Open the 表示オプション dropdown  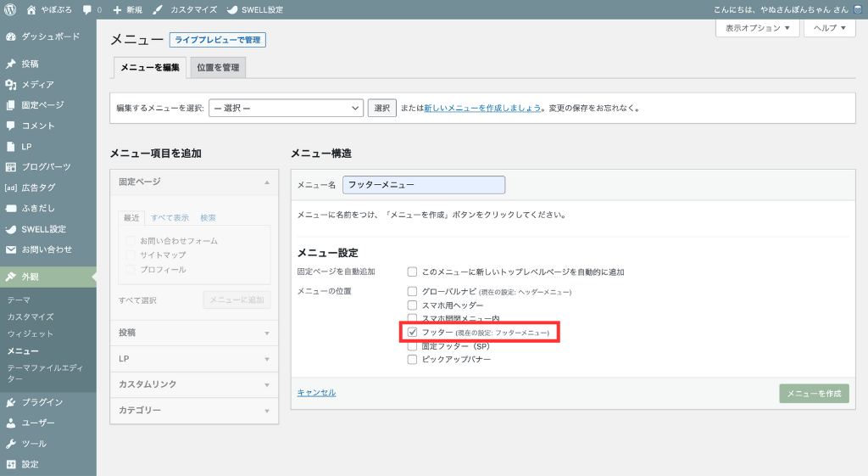[x=757, y=28]
